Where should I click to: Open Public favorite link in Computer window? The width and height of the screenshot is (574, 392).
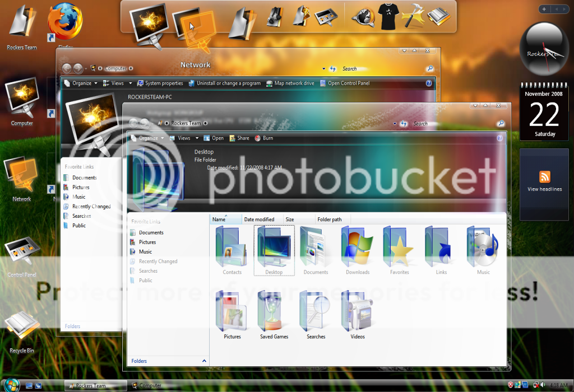tap(75, 226)
